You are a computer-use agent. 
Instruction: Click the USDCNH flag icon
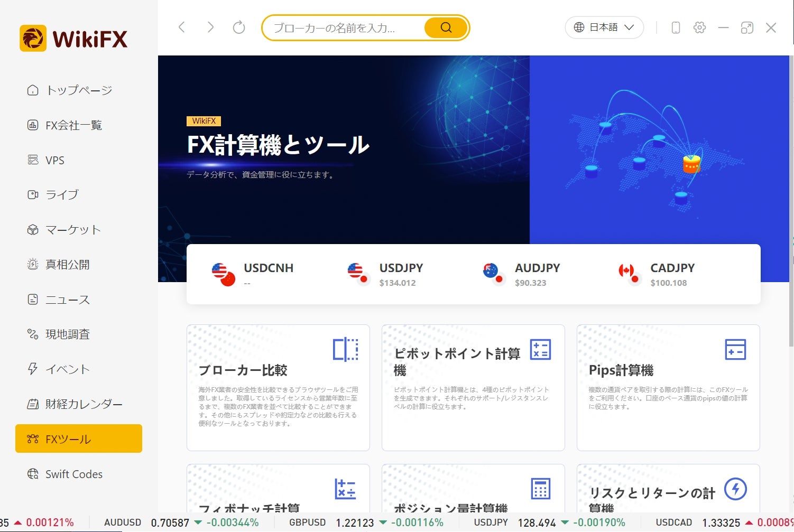(x=223, y=274)
